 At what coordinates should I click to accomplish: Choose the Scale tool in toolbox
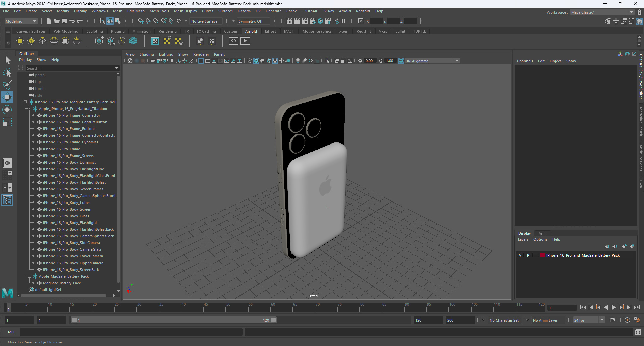(7, 122)
